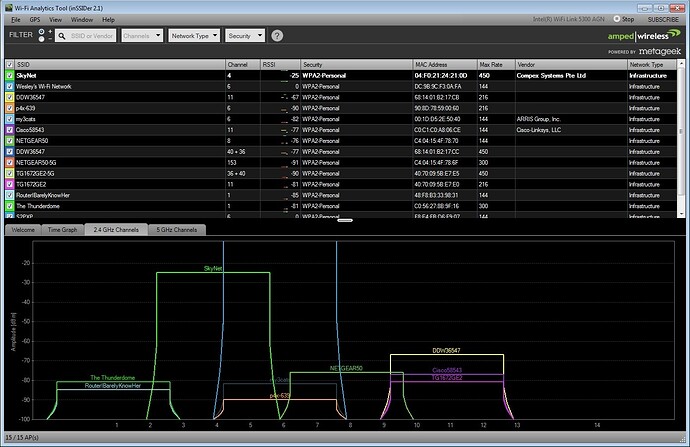Click the 15 / 15 AP(s) status text
Screen dimensions: 690x447
pyautogui.click(x=22, y=437)
